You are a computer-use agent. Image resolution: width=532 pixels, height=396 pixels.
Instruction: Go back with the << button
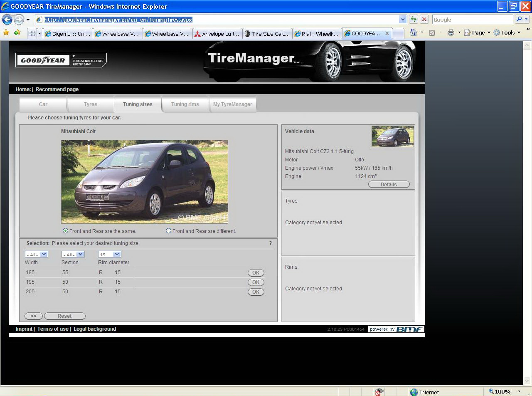click(x=34, y=316)
